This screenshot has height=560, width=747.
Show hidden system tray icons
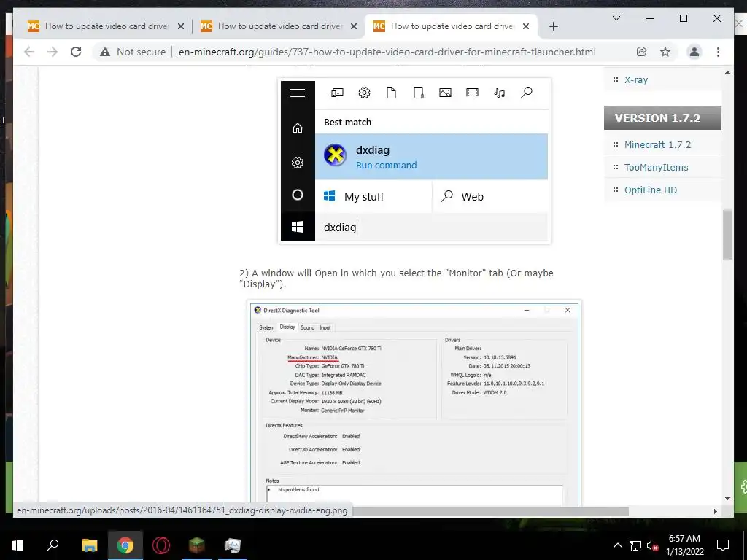[617, 545]
